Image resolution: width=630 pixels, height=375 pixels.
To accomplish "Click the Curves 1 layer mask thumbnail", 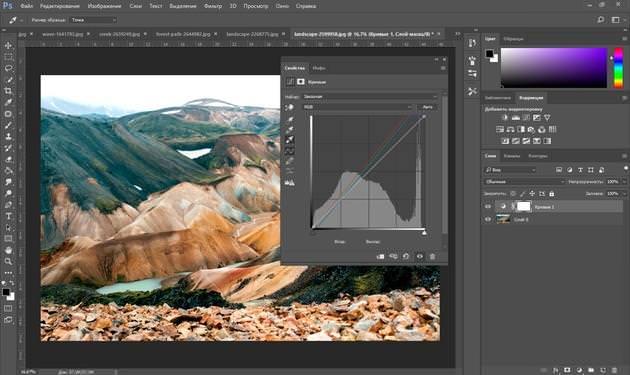I will (524, 207).
